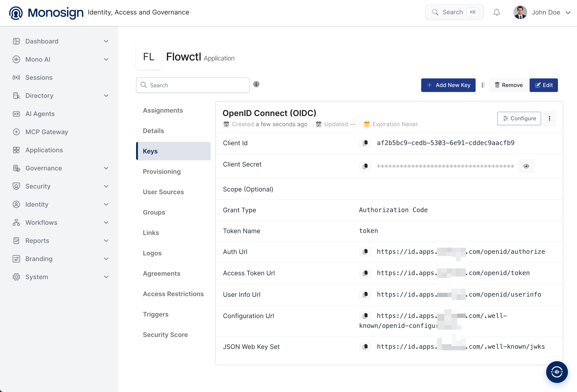Viewport: 577px width, 392px height.
Task: Reveal the Client Secret with eye icon
Action: click(x=526, y=166)
